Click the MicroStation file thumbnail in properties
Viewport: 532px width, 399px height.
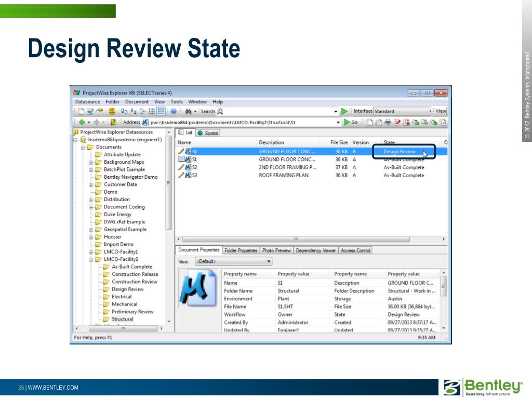click(x=198, y=288)
